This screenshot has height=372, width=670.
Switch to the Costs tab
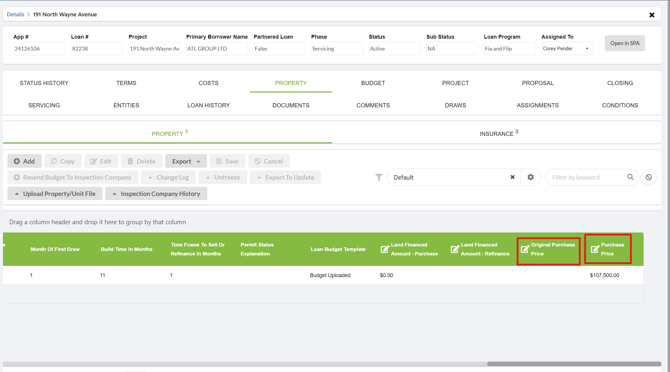click(209, 83)
